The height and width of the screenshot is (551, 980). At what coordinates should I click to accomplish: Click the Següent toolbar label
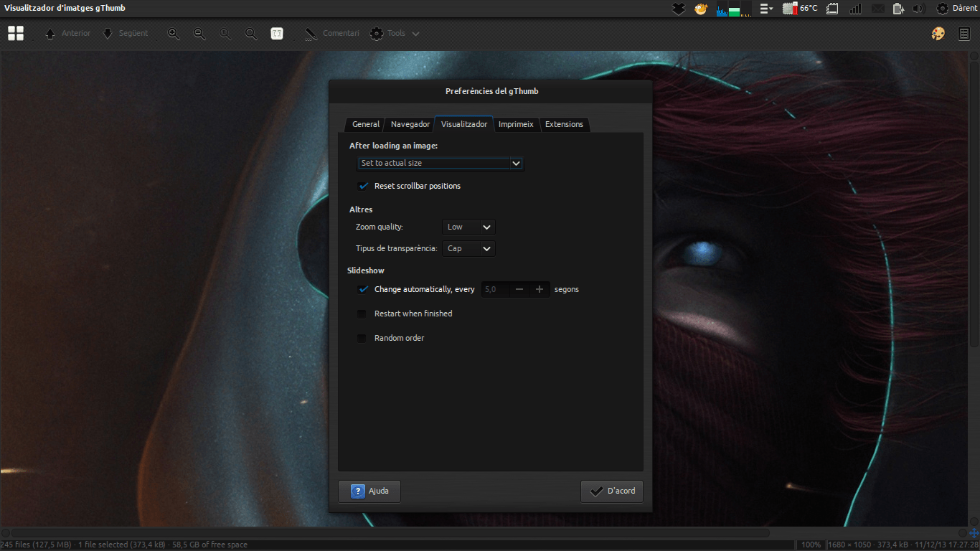coord(133,33)
